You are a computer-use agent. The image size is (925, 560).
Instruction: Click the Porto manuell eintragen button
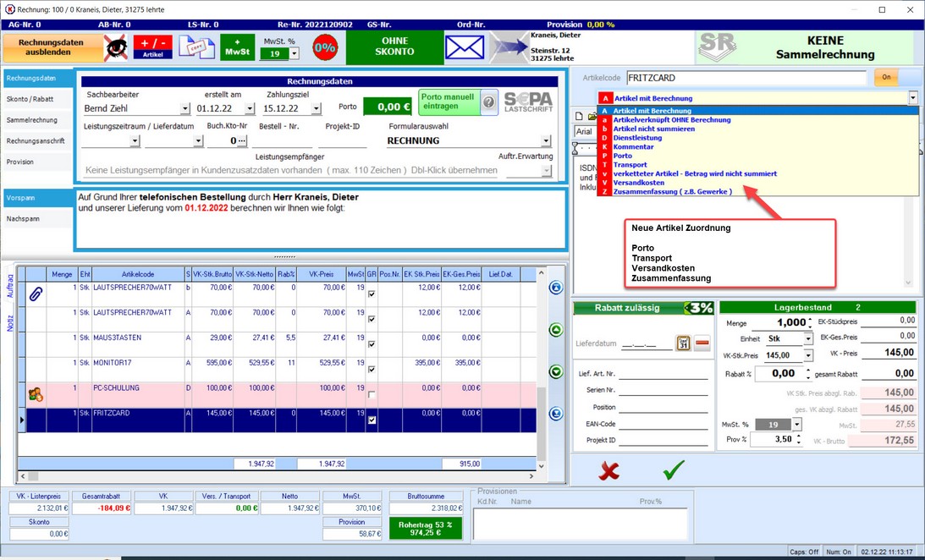[448, 102]
